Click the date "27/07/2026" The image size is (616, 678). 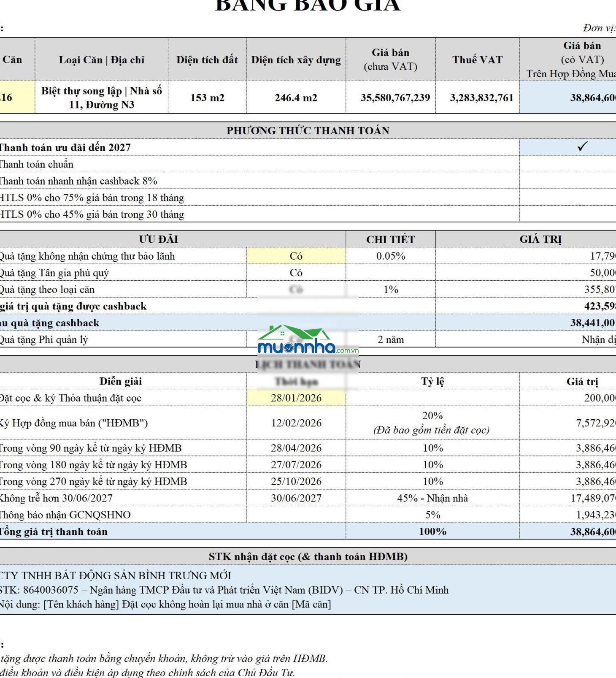click(296, 465)
